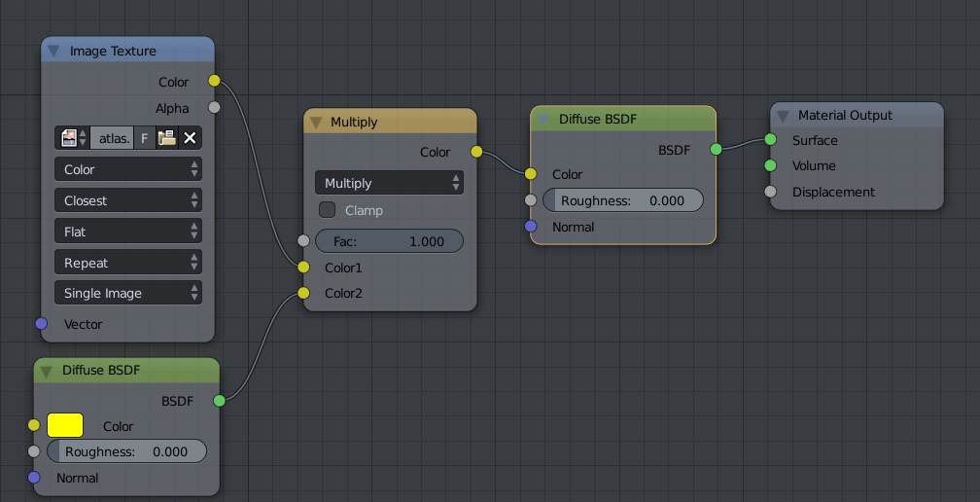Collapse the Material Output node
The height and width of the screenshot is (502, 980).
click(x=783, y=116)
